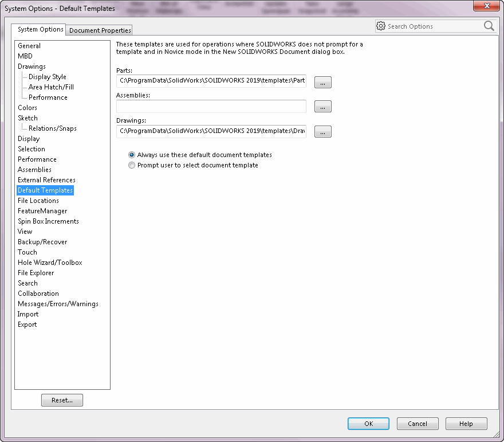The image size is (504, 442).
Task: Click the OK button
Action: click(x=368, y=424)
